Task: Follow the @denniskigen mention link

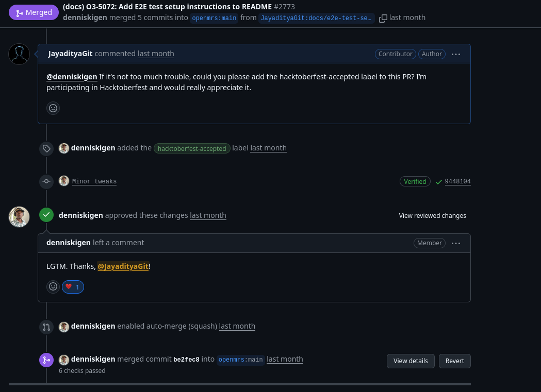Action: tap(72, 76)
